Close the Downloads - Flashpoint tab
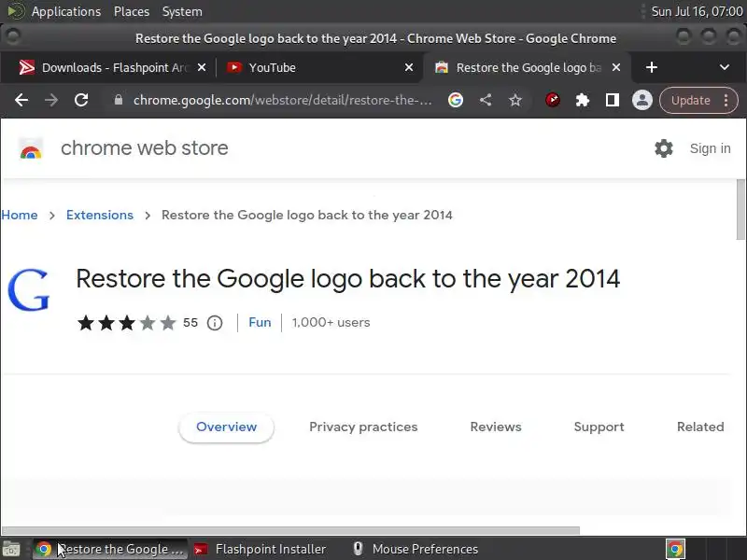Image resolution: width=747 pixels, height=560 pixels. click(202, 67)
